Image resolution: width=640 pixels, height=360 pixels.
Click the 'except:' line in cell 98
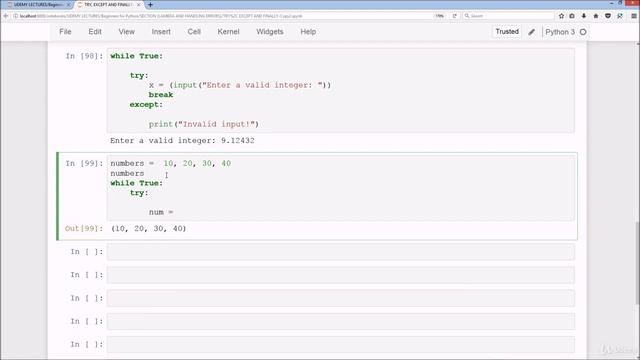[146, 104]
